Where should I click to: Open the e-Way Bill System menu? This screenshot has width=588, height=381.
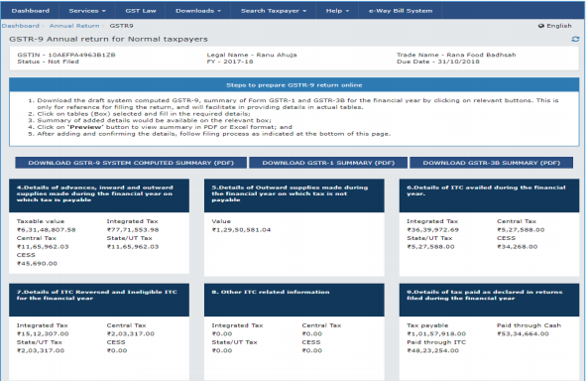pos(401,11)
